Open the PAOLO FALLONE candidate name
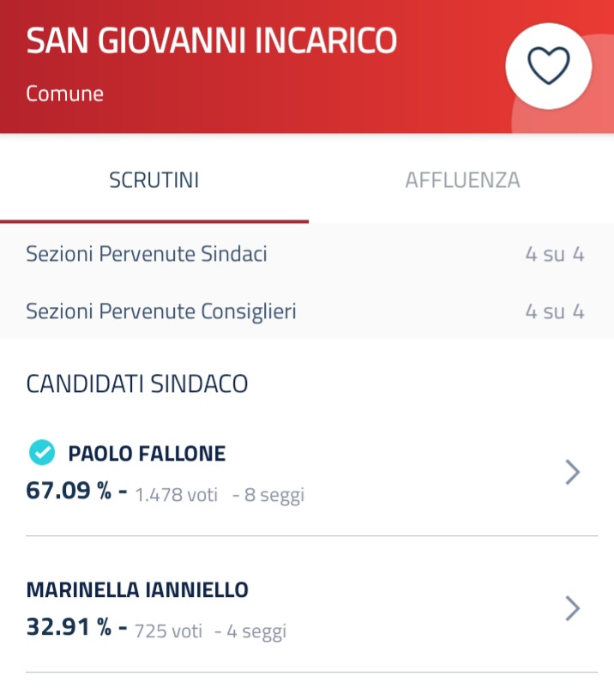 point(147,453)
